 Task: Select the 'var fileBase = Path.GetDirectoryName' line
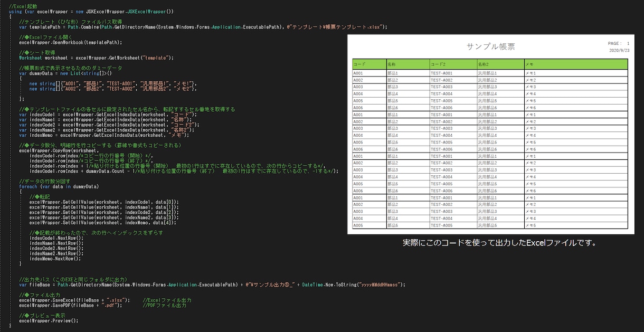click(212, 284)
